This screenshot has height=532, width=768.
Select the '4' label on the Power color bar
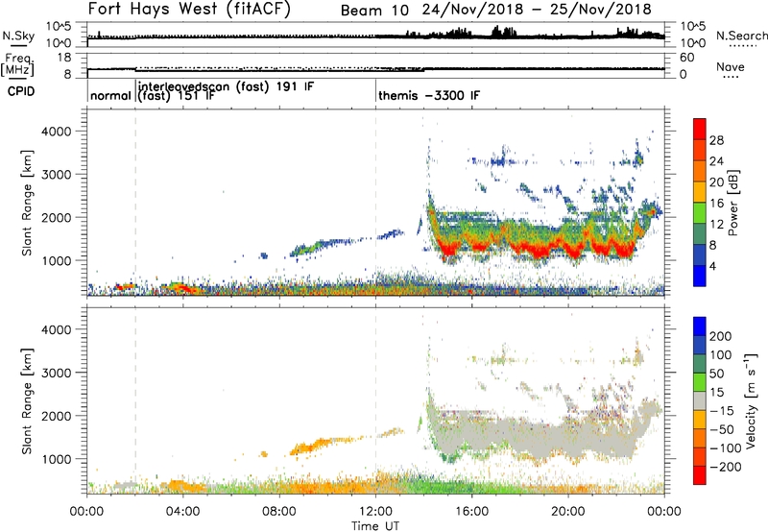712,266
